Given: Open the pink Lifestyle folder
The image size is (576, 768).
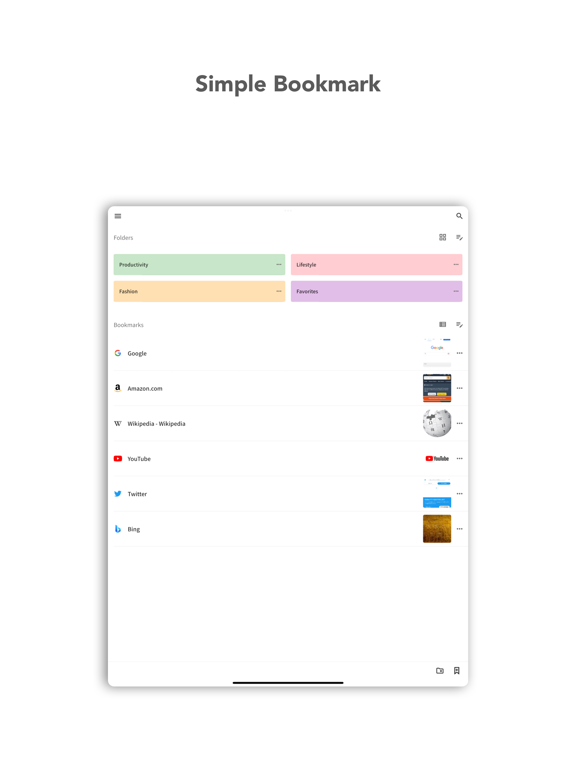Looking at the screenshot, I should point(377,264).
